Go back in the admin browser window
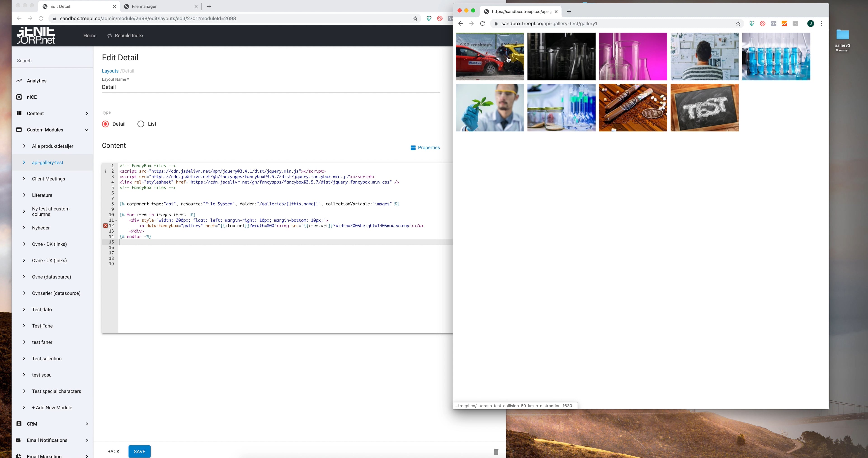868x458 pixels. pyautogui.click(x=19, y=19)
